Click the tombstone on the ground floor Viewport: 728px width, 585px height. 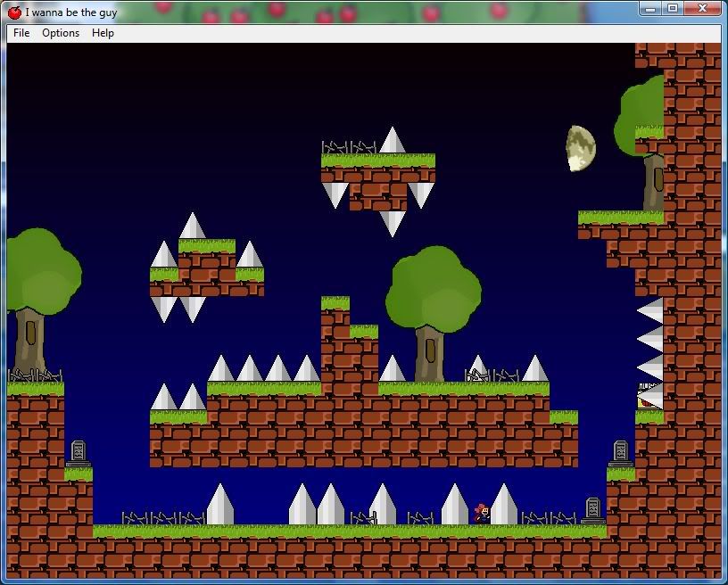click(593, 510)
